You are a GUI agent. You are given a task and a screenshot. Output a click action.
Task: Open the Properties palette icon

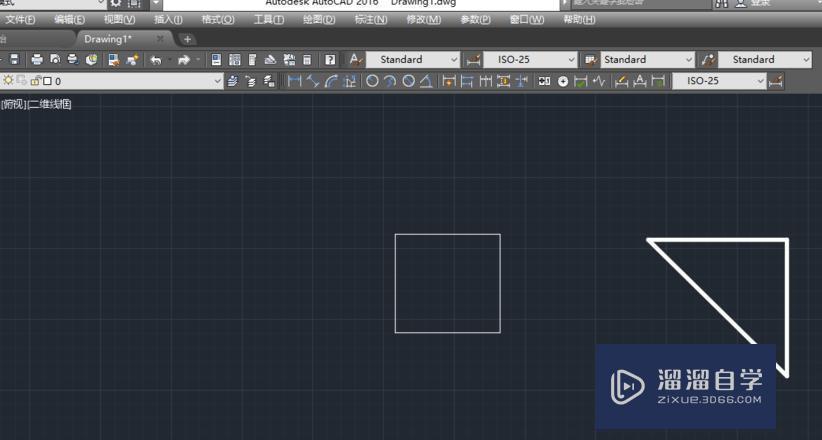pyautogui.click(x=216, y=59)
